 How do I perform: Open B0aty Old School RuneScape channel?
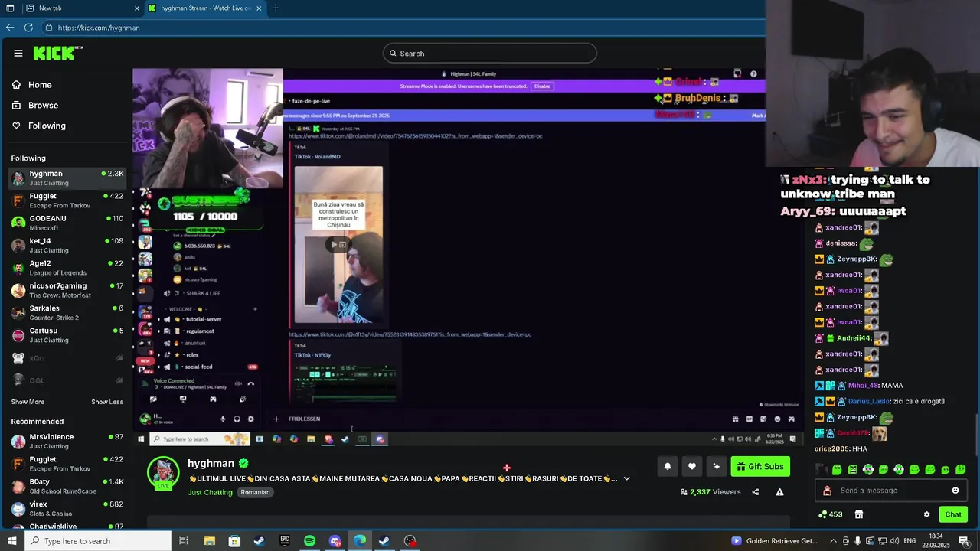tap(67, 486)
